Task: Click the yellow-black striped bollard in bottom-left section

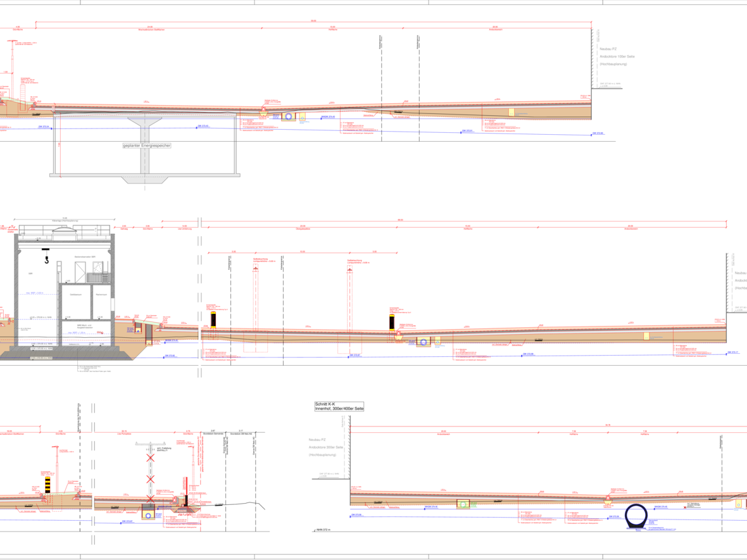Action: [47, 485]
